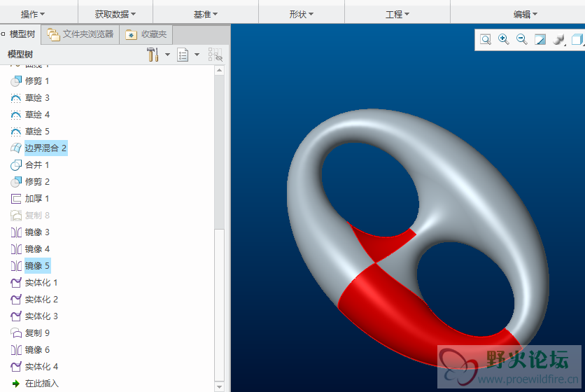Click the model tree filter search icon
This screenshot has width=585, height=392.
[x=216, y=55]
